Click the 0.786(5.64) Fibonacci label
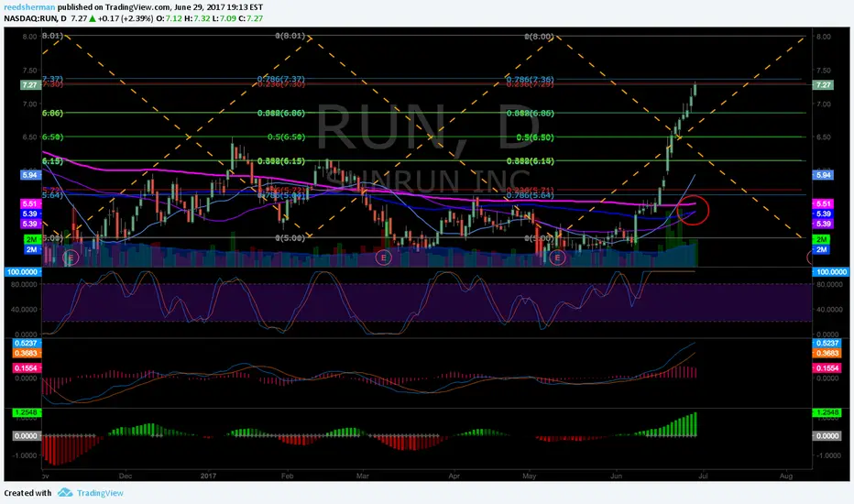This screenshot has width=854, height=504. [x=531, y=195]
